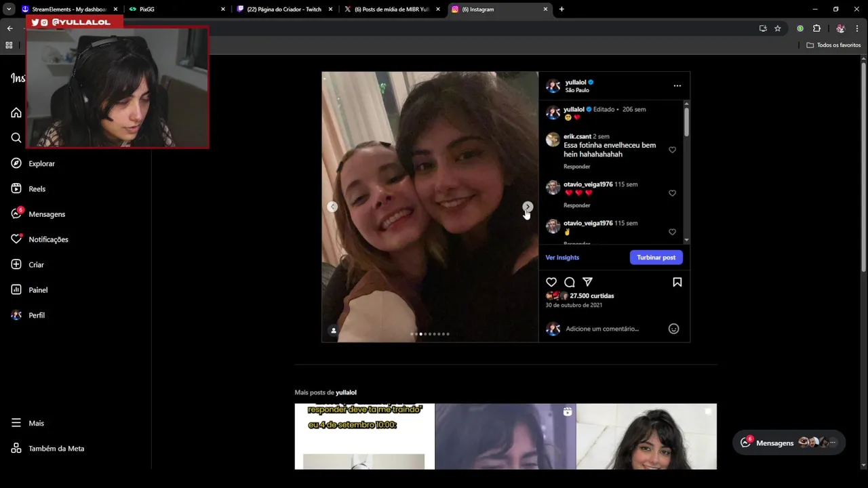Like otavio_veiga1976's hearts comment
The height and width of the screenshot is (488, 868).
[672, 193]
